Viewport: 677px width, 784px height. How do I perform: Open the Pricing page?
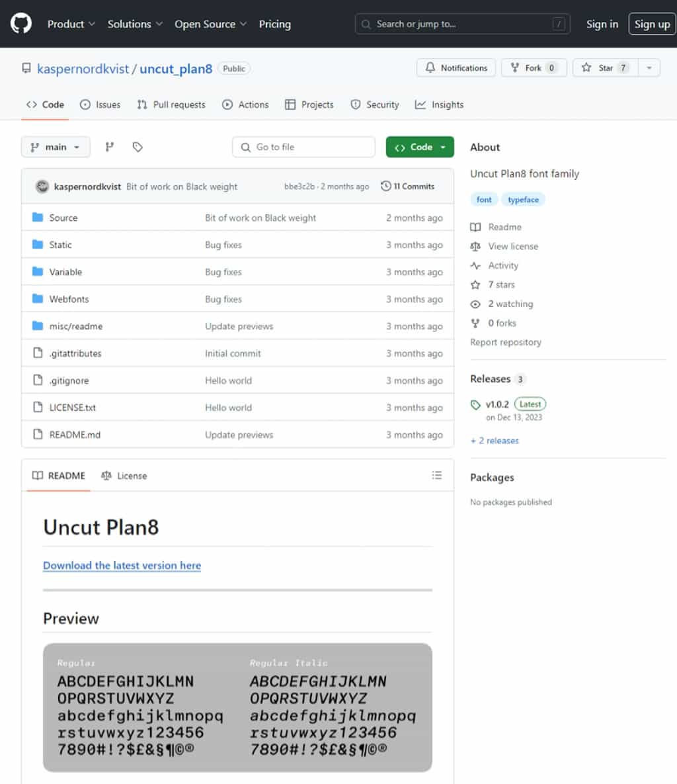(x=275, y=24)
